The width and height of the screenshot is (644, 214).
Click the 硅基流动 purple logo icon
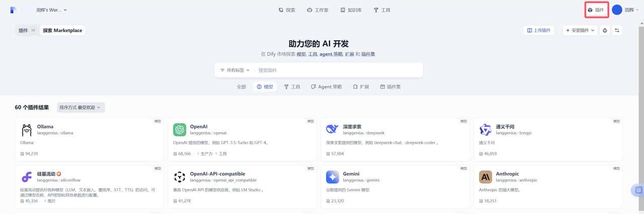pyautogui.click(x=27, y=177)
